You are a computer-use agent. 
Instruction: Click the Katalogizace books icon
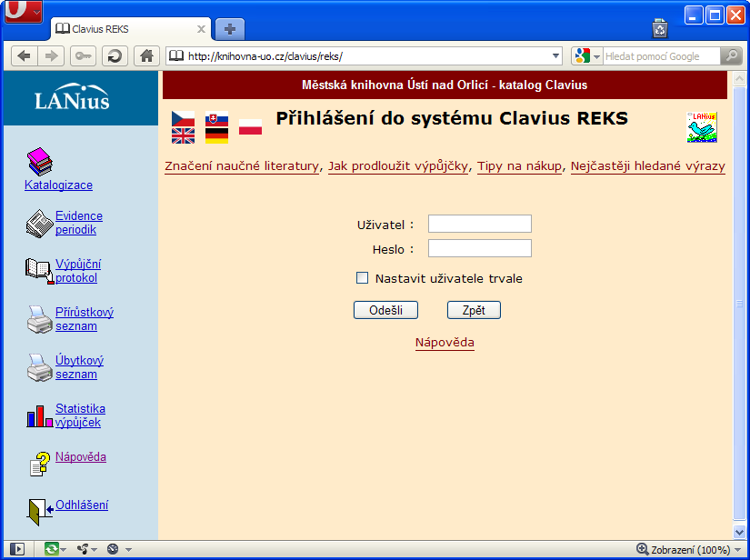40,162
